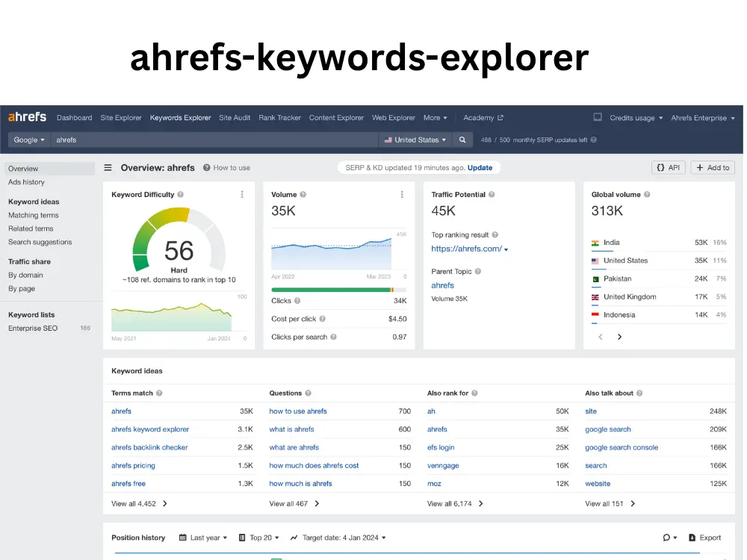Open the Site Audit tool
747x560 pixels.
(x=235, y=118)
